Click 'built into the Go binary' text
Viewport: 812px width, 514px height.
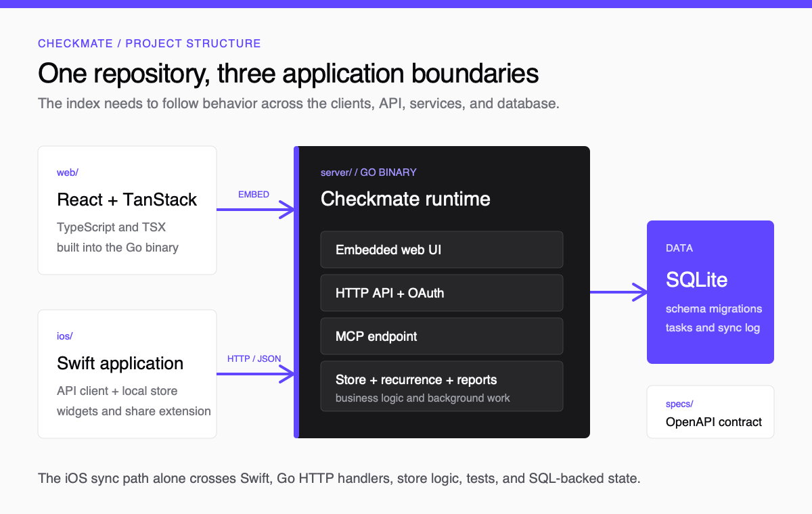[118, 248]
